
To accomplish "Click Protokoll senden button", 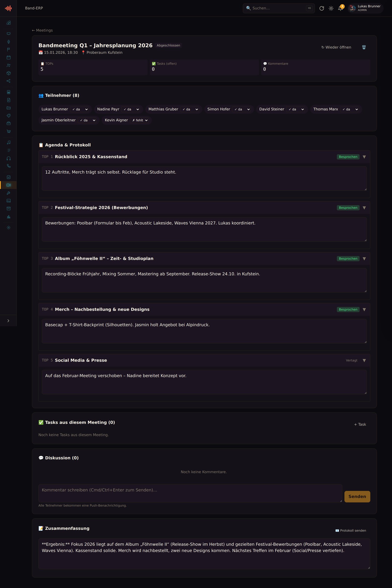I will tap(351, 530).
